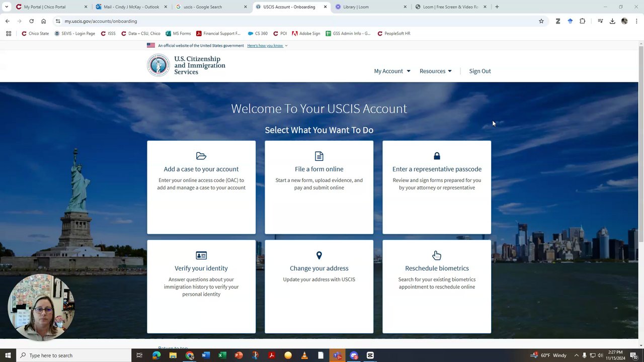Open Excel from the taskbar

(x=222, y=355)
